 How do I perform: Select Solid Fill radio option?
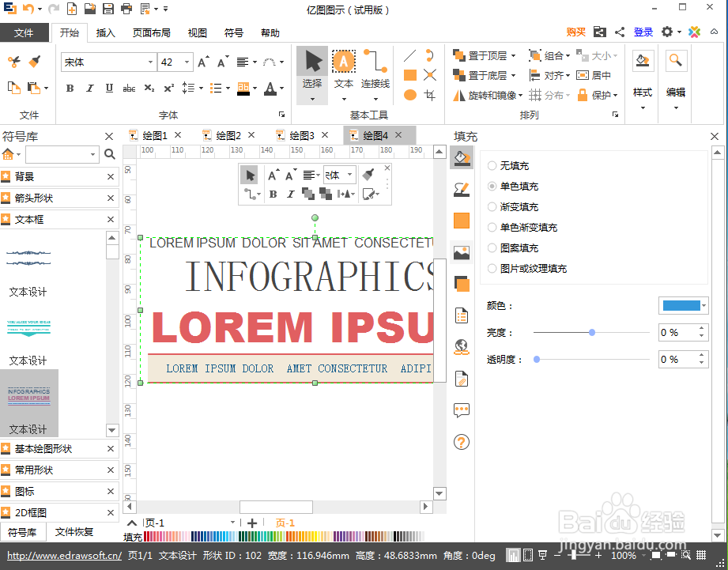(x=492, y=186)
